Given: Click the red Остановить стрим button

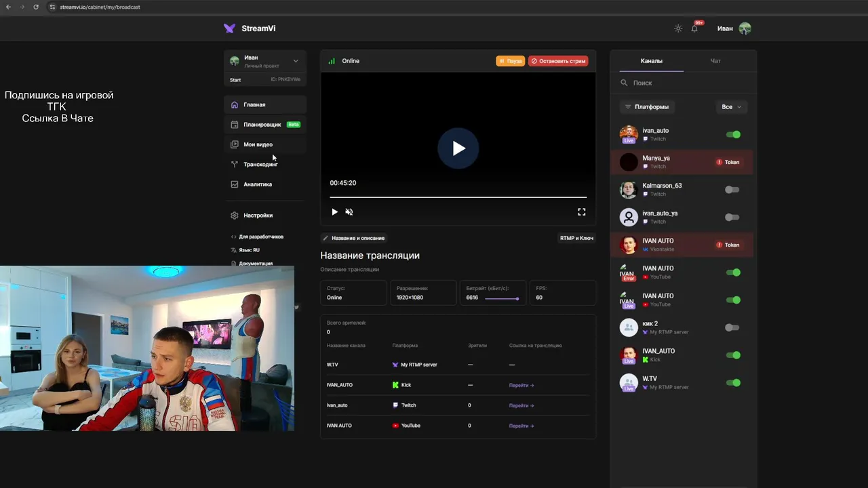Looking at the screenshot, I should click(x=558, y=61).
